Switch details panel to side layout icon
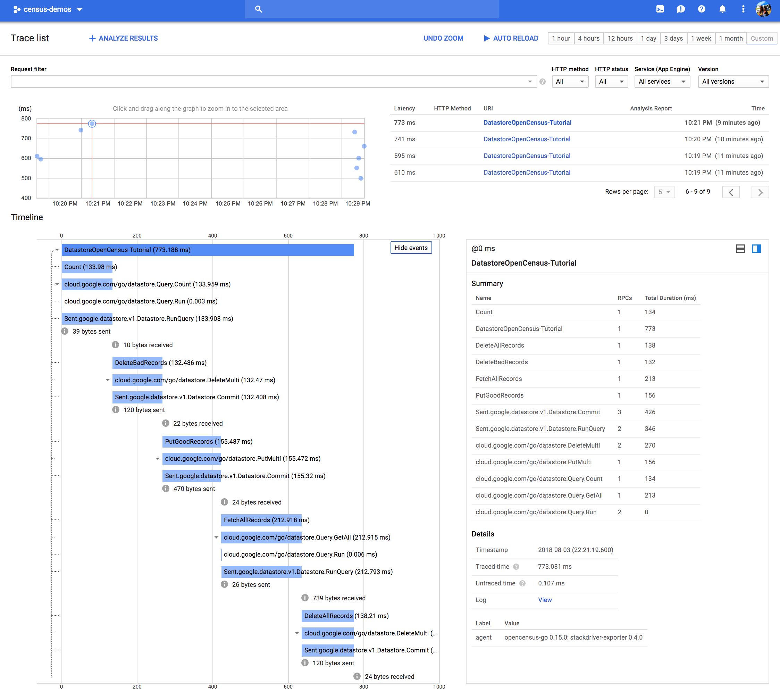 756,249
